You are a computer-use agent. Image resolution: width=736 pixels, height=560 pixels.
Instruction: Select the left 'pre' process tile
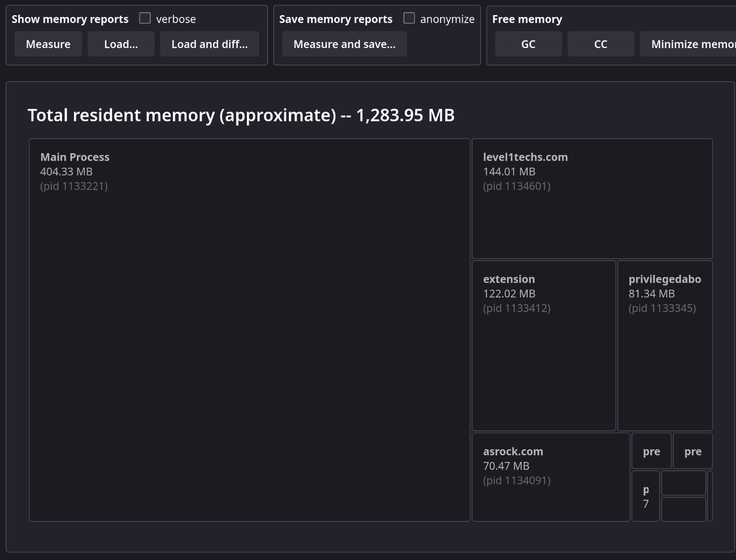tap(651, 451)
